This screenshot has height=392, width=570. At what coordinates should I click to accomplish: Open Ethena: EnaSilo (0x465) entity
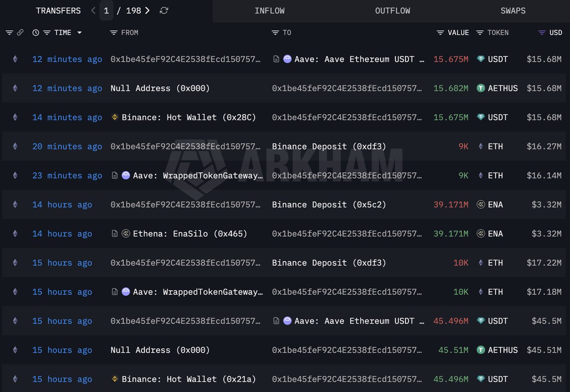[190, 233]
